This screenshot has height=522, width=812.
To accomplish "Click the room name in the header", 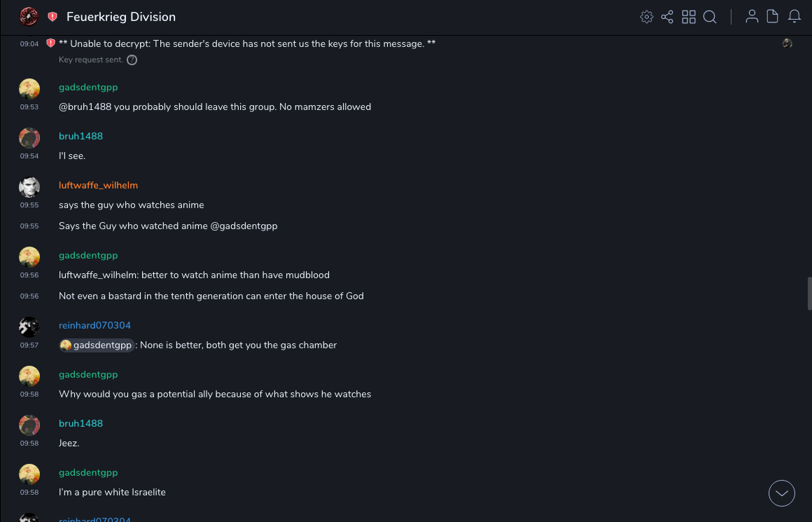I will tap(121, 17).
